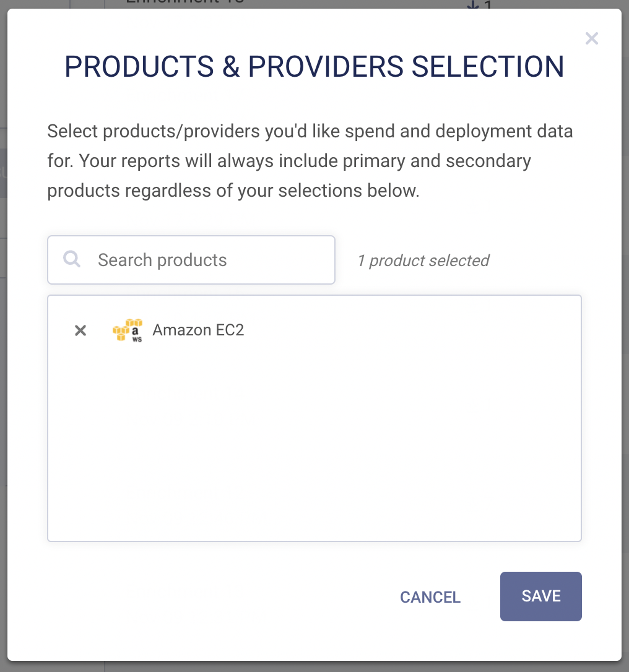Select the Amazon EC2 product name
629x672 pixels.
click(x=198, y=330)
